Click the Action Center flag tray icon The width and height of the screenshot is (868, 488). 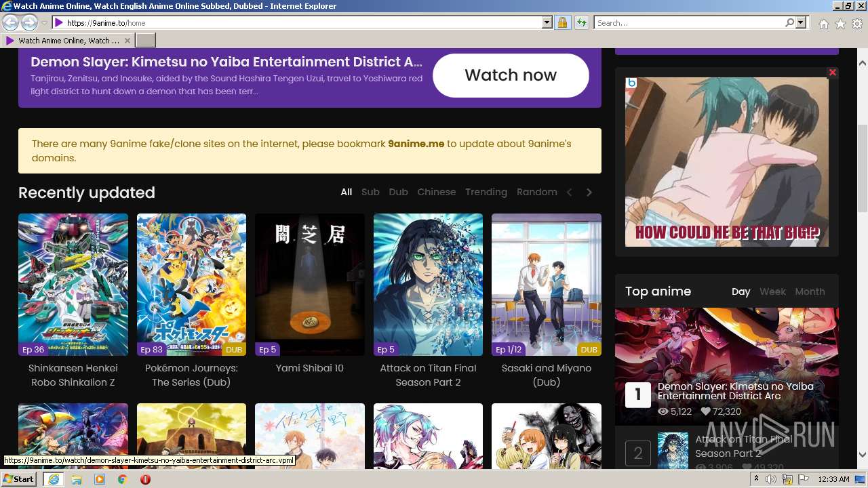803,479
